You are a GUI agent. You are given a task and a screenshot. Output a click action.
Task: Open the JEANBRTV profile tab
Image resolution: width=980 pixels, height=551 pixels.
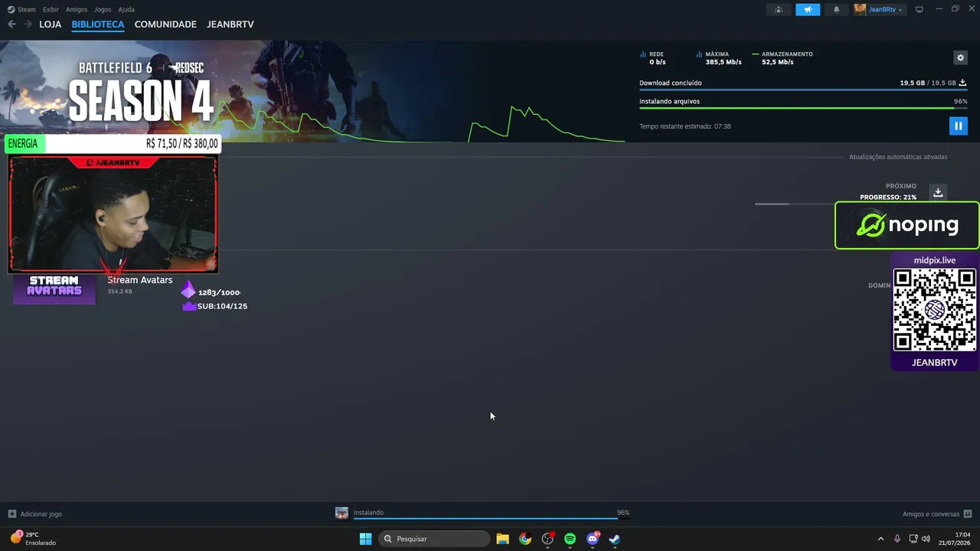(x=230, y=24)
